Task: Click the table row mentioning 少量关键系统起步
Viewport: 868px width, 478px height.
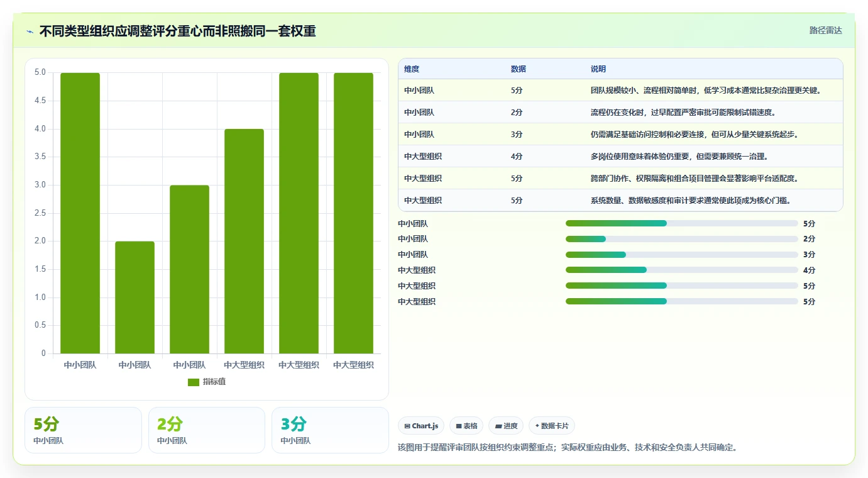Action: point(620,135)
